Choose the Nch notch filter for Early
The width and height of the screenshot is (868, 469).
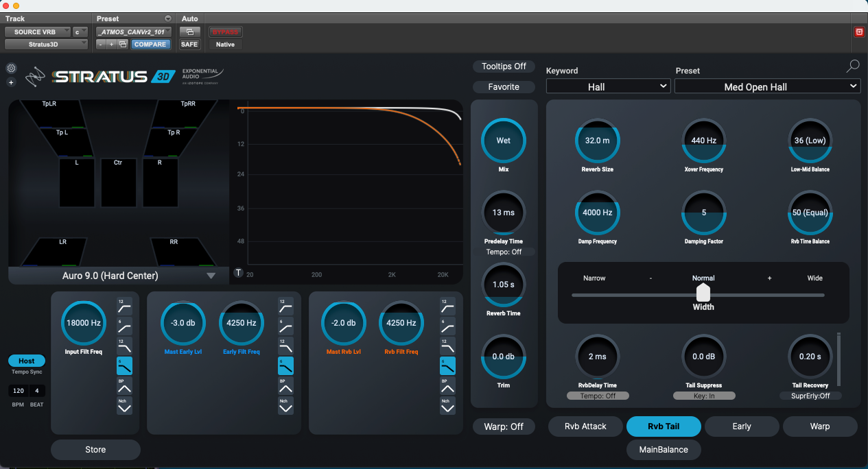(x=285, y=405)
